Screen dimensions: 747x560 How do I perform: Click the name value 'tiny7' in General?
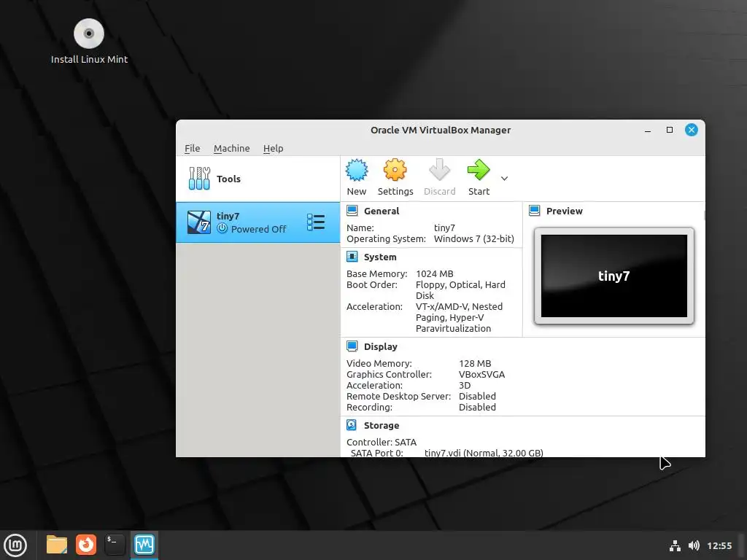444,227
